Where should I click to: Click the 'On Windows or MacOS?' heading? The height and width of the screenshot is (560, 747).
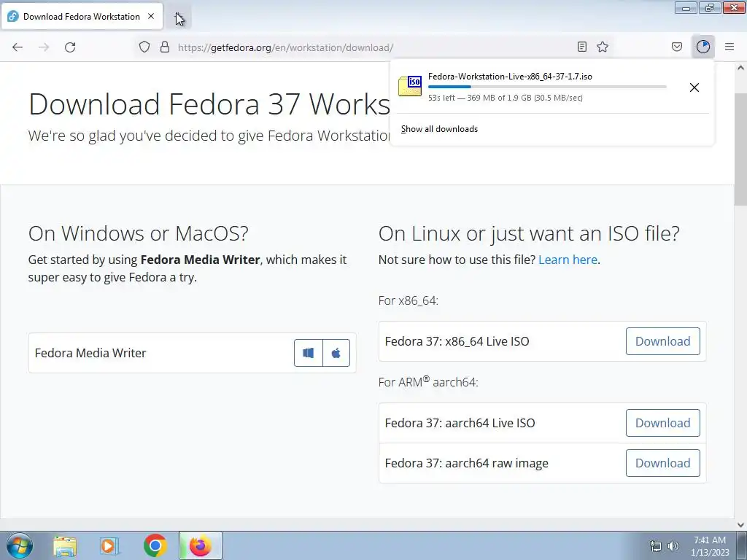pyautogui.click(x=138, y=233)
